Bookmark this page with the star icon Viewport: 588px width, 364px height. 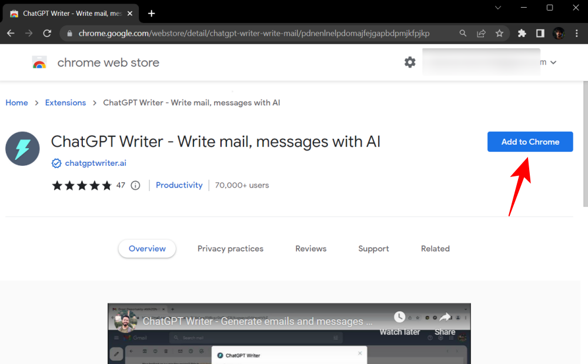click(500, 34)
